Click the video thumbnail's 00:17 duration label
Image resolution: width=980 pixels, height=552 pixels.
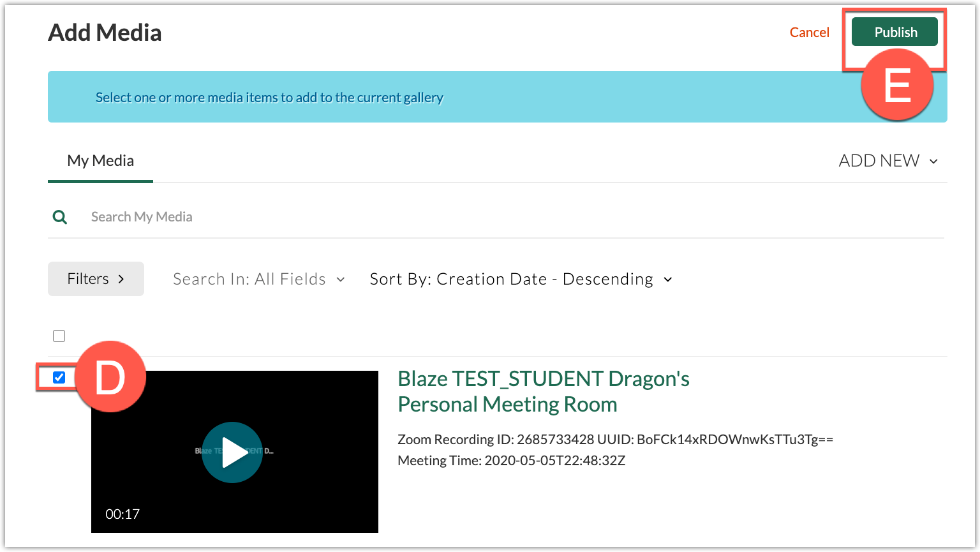122,514
